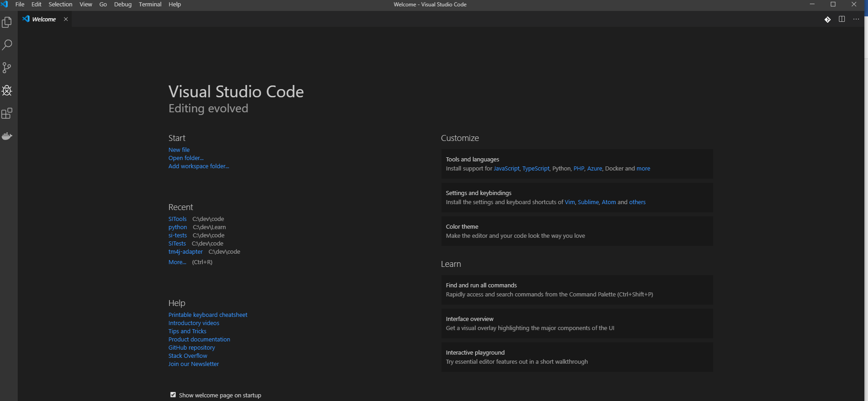This screenshot has width=868, height=401.
Task: Open the Debug view bug icon
Action: [x=7, y=90]
